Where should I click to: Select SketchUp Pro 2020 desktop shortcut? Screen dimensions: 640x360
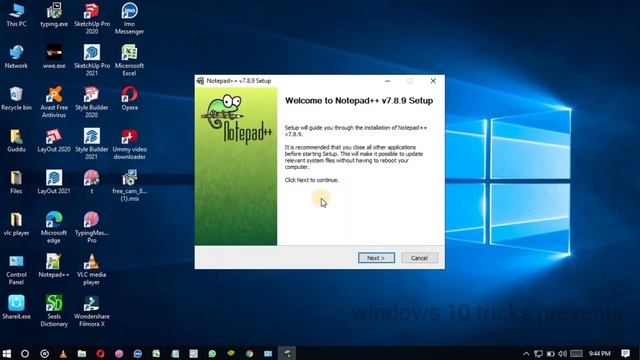(x=92, y=18)
